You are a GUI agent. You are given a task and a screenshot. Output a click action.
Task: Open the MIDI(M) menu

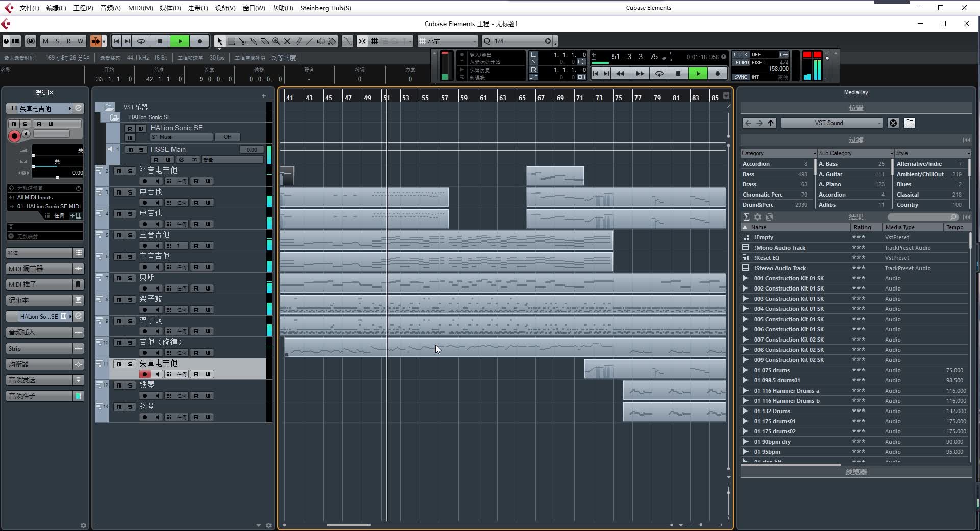pos(140,8)
